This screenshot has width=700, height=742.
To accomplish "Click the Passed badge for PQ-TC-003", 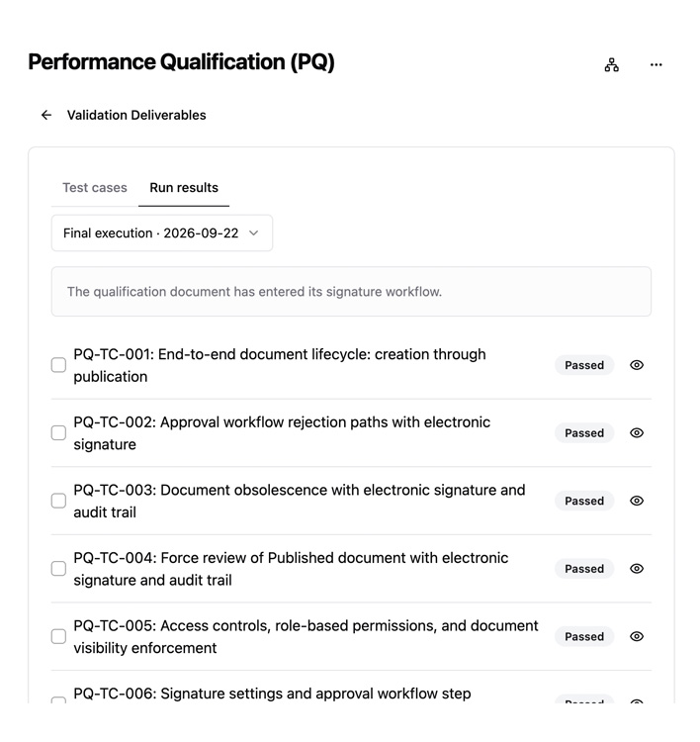I will pyautogui.click(x=584, y=501).
